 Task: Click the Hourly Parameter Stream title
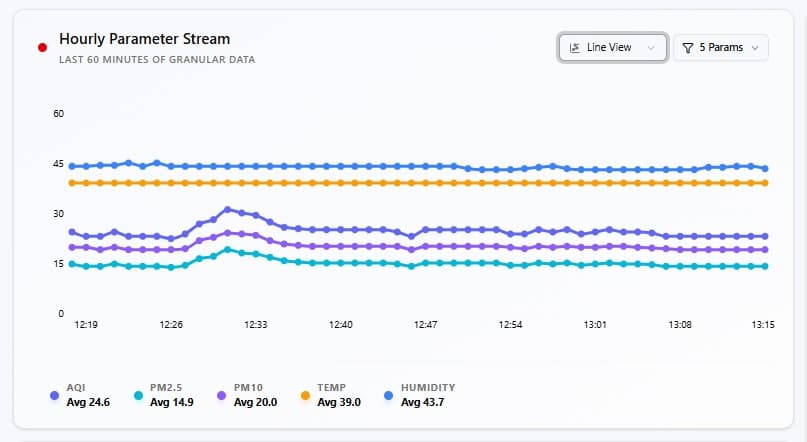click(145, 39)
